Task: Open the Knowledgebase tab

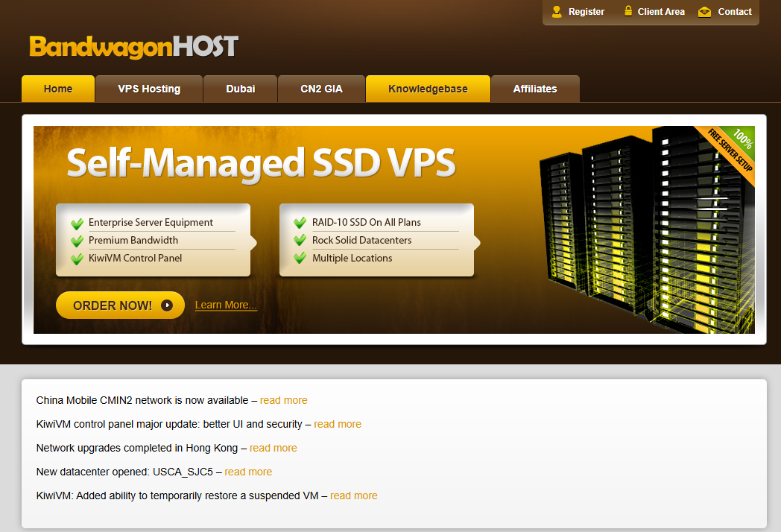Action: [x=428, y=89]
